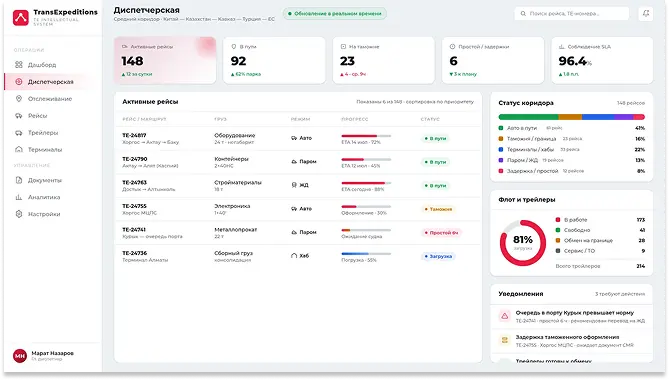Open the На таможне 23 card

click(384, 60)
